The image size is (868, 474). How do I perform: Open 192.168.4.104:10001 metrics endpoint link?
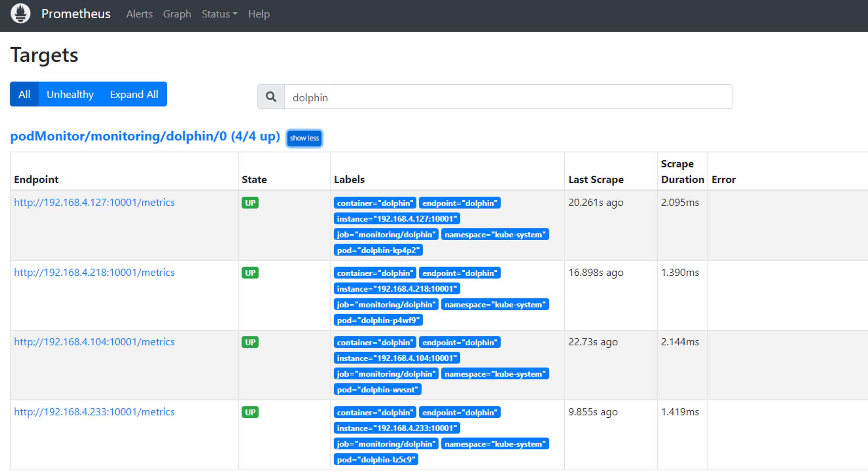[x=94, y=342]
